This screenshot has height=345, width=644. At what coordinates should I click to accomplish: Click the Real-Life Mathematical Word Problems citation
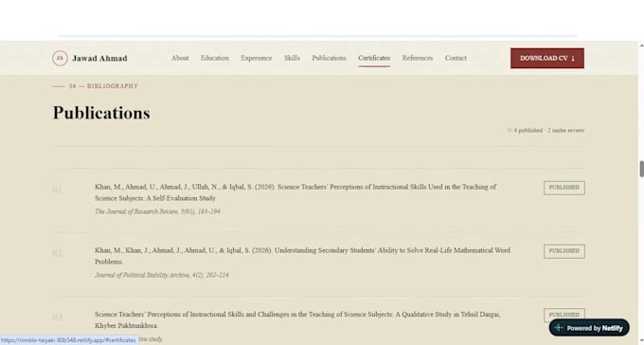point(302,256)
